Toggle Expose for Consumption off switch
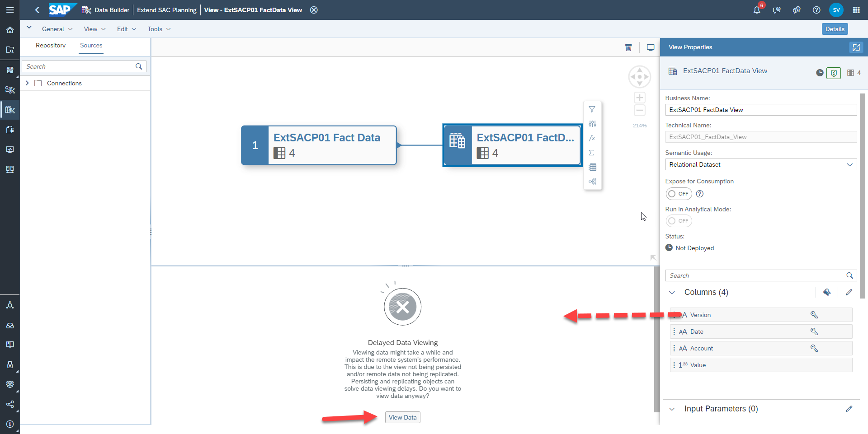 pos(679,194)
